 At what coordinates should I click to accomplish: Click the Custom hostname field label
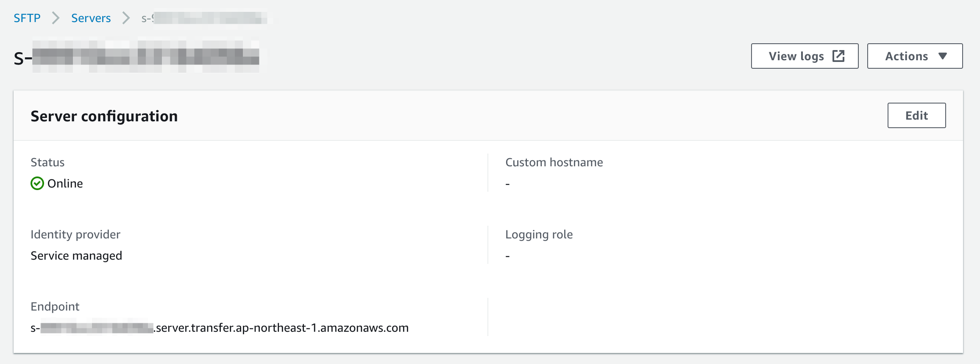[554, 162]
